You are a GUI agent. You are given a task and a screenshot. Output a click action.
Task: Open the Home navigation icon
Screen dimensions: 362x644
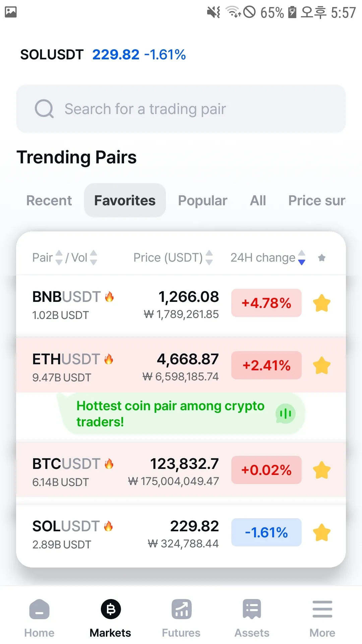click(x=39, y=609)
